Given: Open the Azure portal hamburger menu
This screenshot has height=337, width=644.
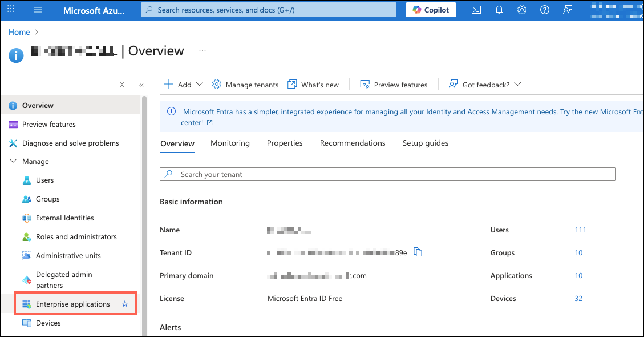Looking at the screenshot, I should point(38,10).
